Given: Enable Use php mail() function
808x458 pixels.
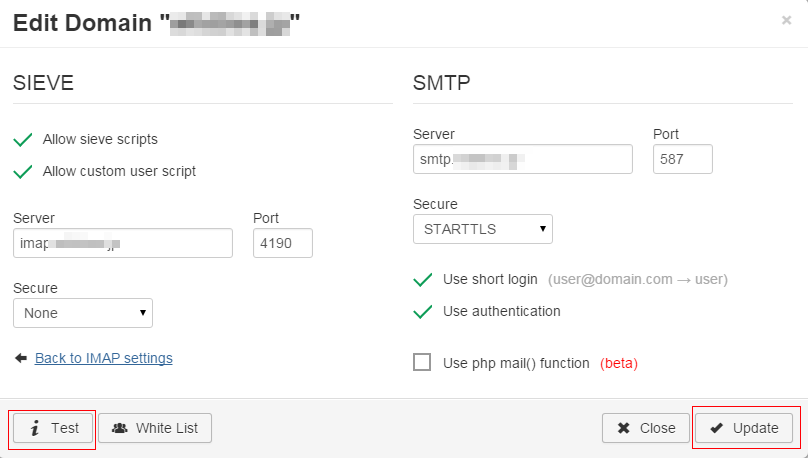Looking at the screenshot, I should (423, 363).
